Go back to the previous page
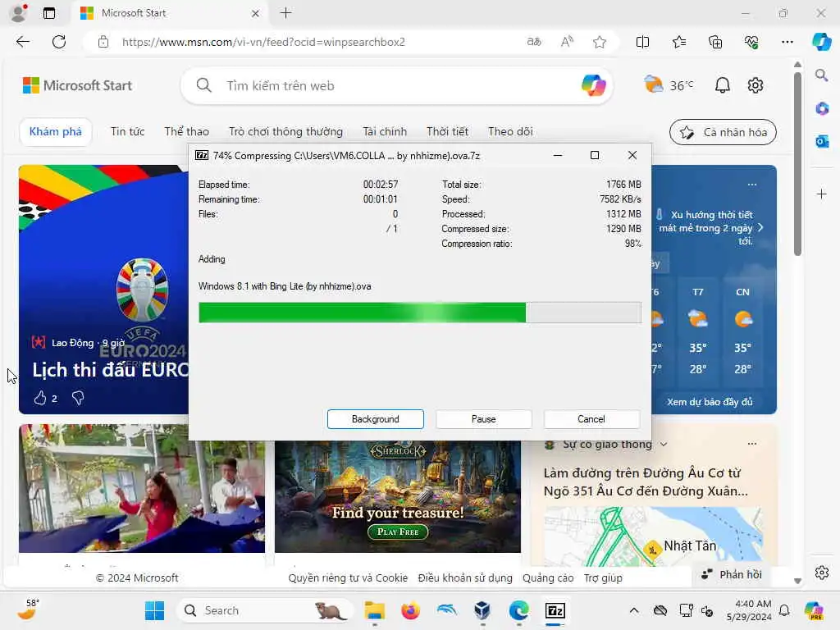Screen dimensions: 840x630 [x=22, y=42]
